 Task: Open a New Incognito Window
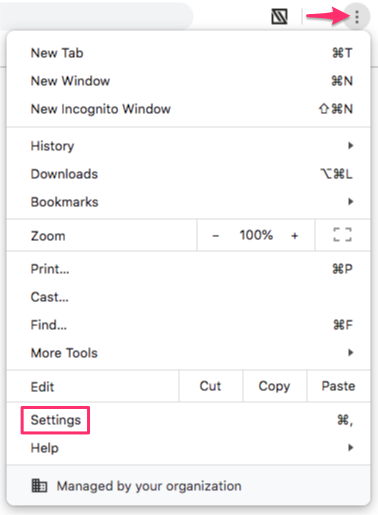[188, 109]
